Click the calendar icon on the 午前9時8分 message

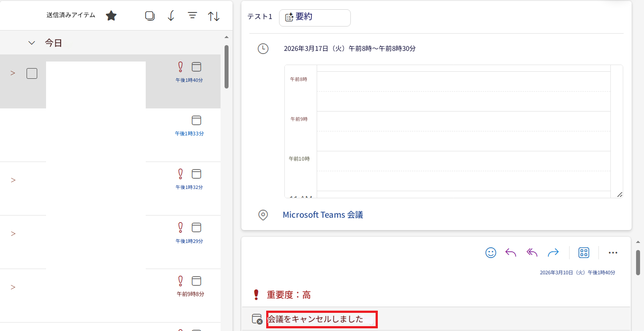pyautogui.click(x=196, y=281)
